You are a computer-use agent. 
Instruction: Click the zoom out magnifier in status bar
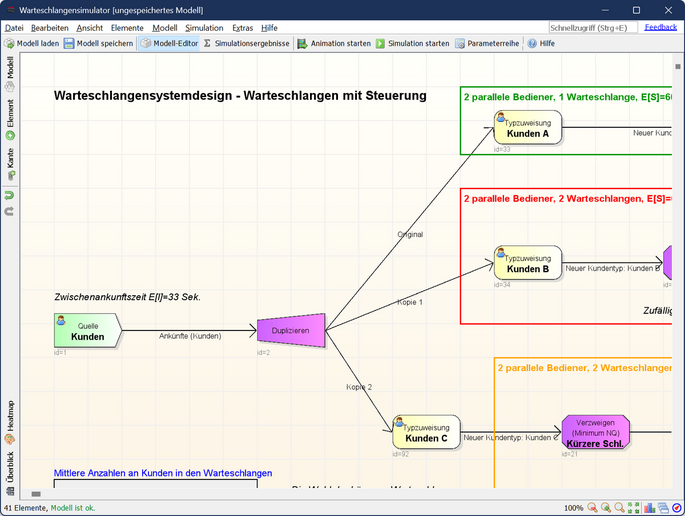tap(592, 508)
